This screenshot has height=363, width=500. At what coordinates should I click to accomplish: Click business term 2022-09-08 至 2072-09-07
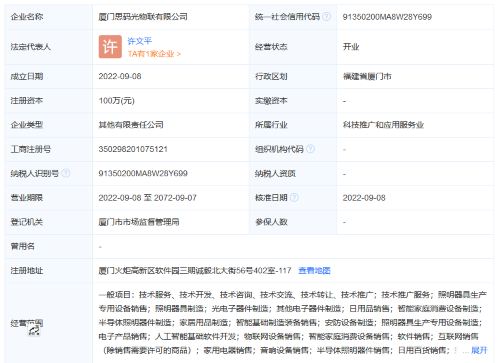coord(148,198)
